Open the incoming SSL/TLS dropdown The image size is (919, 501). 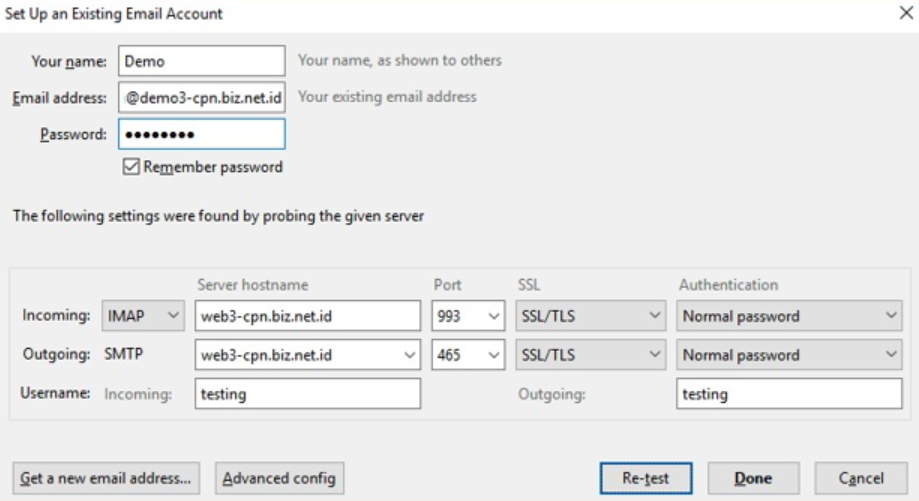pyautogui.click(x=590, y=316)
